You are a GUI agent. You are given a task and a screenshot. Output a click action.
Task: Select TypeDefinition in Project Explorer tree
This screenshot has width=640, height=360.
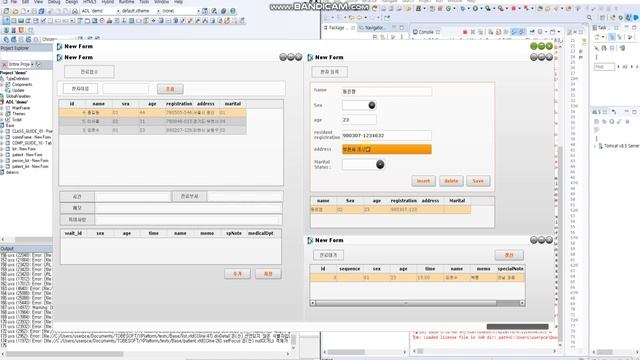[x=18, y=78]
